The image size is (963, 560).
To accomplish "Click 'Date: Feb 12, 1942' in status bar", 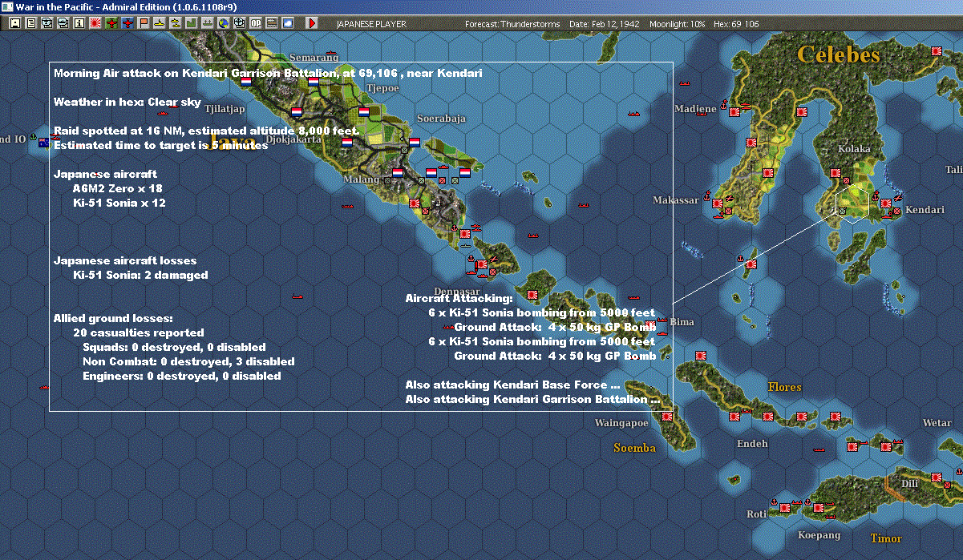I will click(x=606, y=24).
